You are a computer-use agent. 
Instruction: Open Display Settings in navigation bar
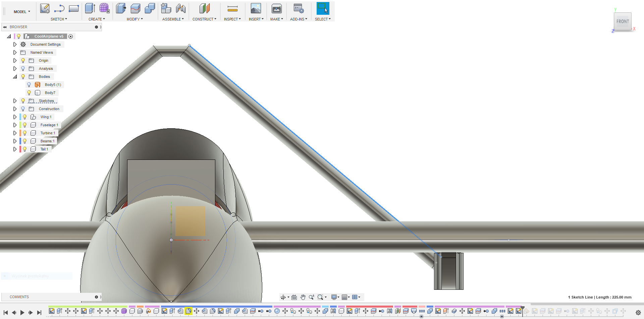(x=334, y=297)
